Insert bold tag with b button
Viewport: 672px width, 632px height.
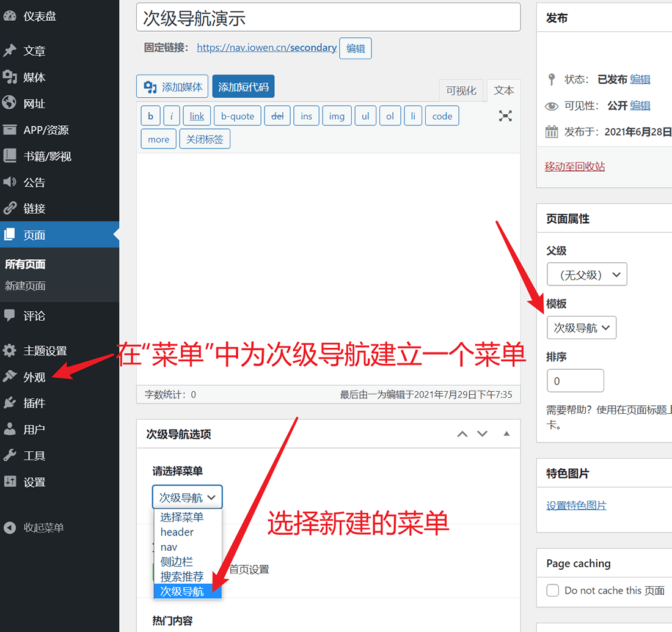click(x=150, y=116)
